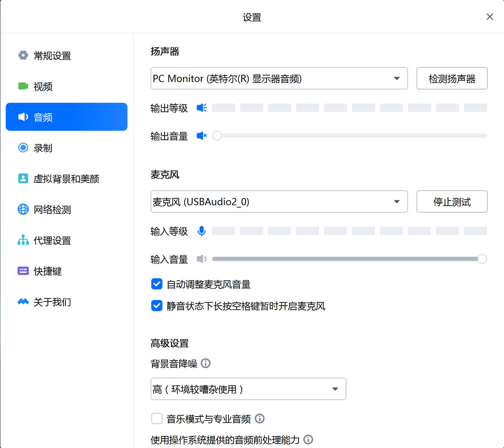This screenshot has height=448, width=504.
Task: Click the speaker icon beside 输入音量
Action: (x=202, y=259)
